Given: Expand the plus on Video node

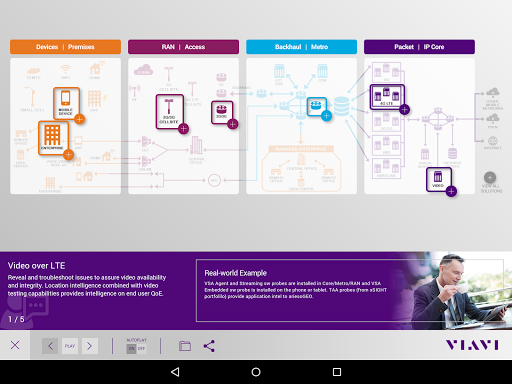Looking at the screenshot, I should click(x=451, y=191).
